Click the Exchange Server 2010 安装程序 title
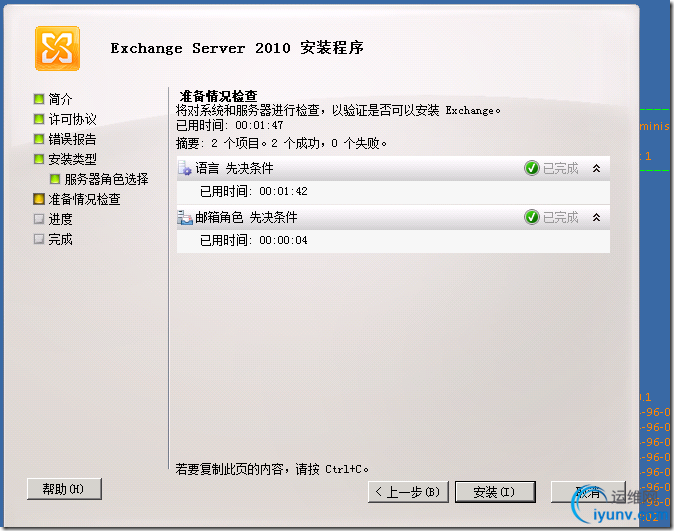 (x=237, y=48)
